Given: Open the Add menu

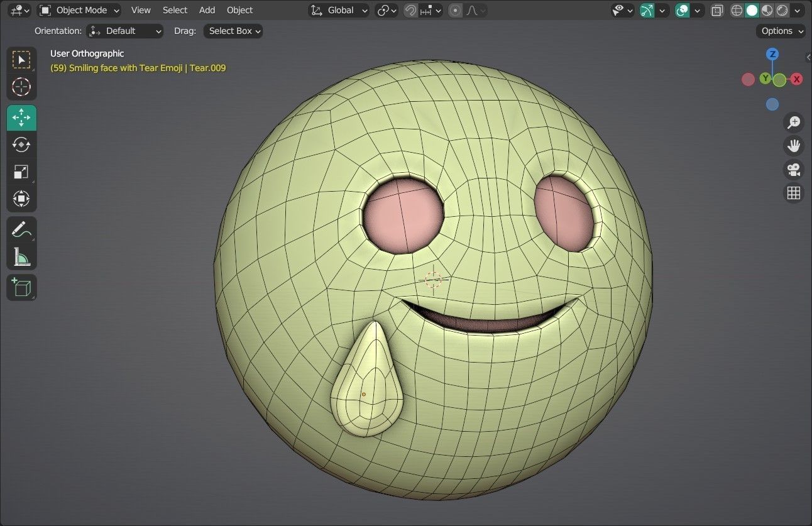Looking at the screenshot, I should [207, 10].
